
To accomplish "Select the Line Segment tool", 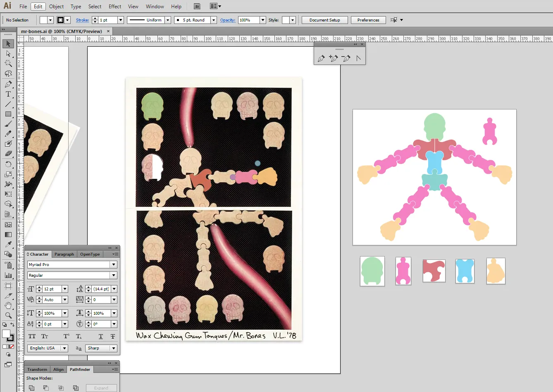I will pyautogui.click(x=8, y=104).
